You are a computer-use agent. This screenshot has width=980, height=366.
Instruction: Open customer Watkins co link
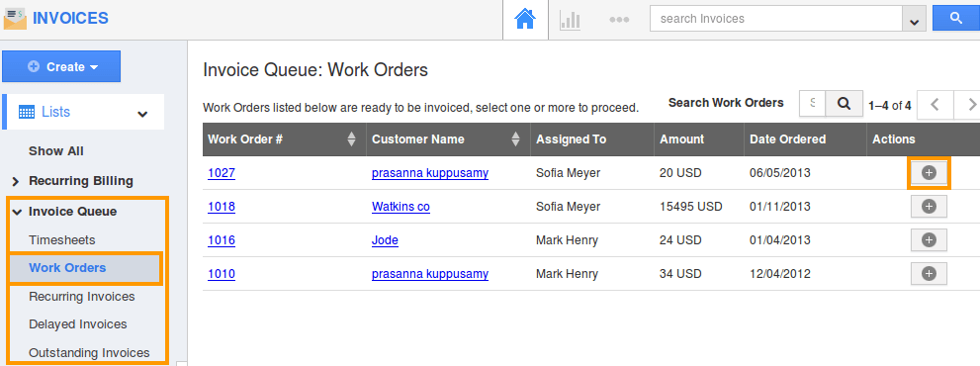coord(401,207)
